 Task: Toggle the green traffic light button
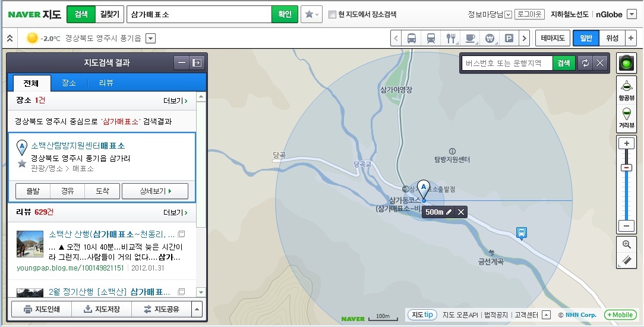pos(627,63)
